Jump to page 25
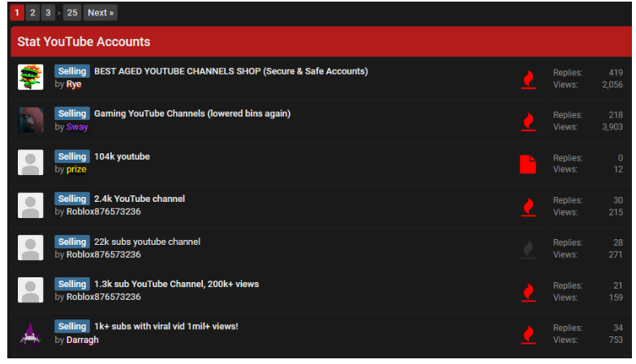 pyautogui.click(x=72, y=13)
